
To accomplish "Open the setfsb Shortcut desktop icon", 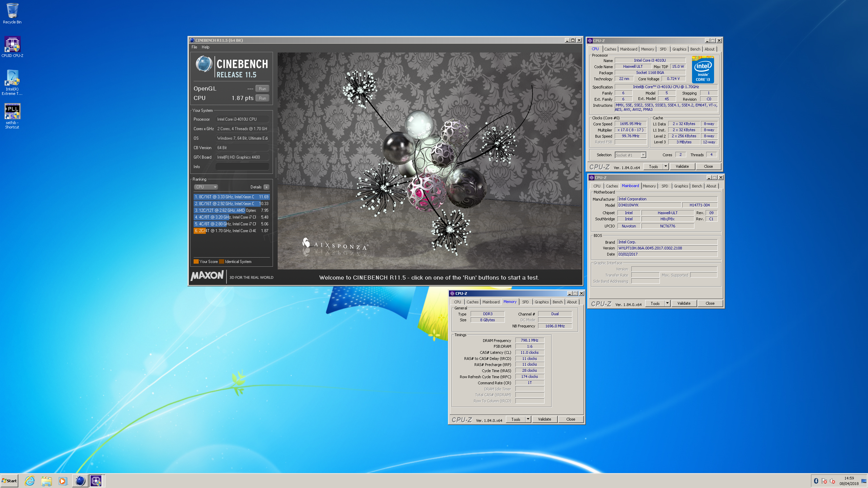I will pos(12,116).
